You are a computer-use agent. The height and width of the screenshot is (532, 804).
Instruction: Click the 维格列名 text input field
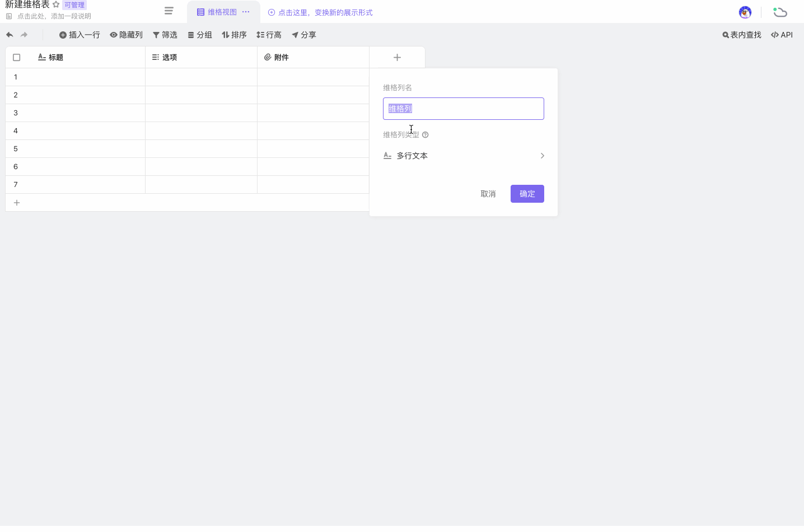(x=464, y=109)
